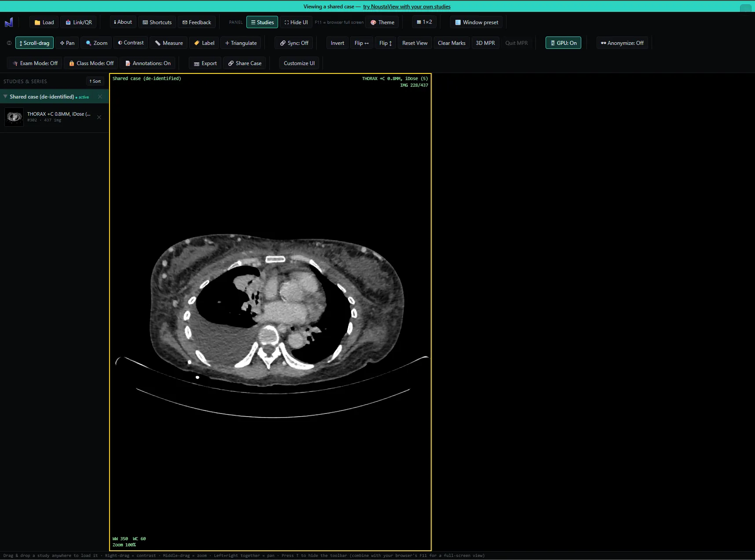Viewport: 755px width, 560px height.
Task: Flip image horizontally
Action: click(x=362, y=43)
